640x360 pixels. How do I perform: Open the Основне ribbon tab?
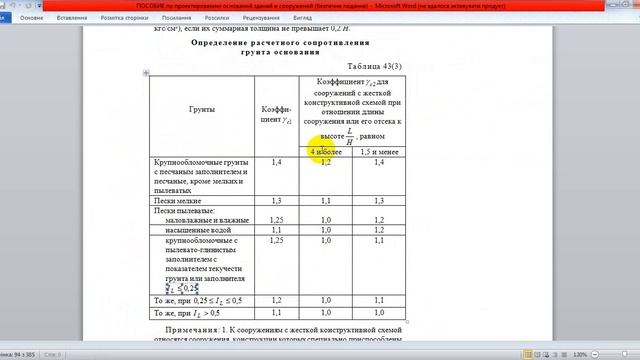(31, 18)
